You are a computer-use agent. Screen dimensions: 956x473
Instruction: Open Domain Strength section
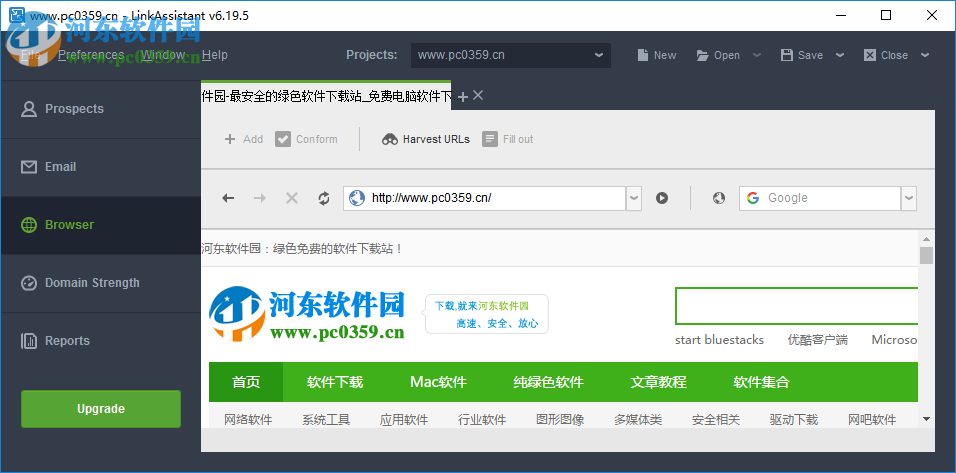pos(101,283)
